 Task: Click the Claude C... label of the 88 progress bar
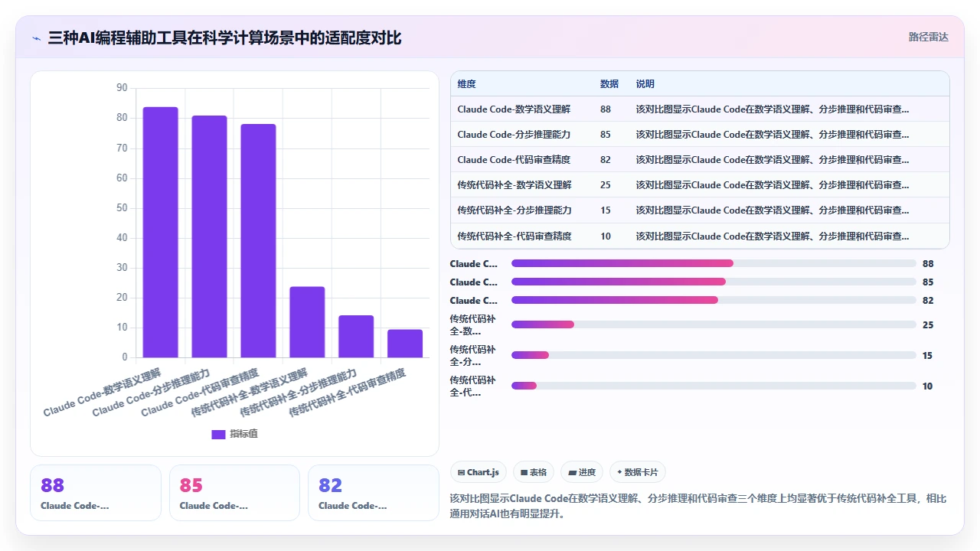pos(474,264)
